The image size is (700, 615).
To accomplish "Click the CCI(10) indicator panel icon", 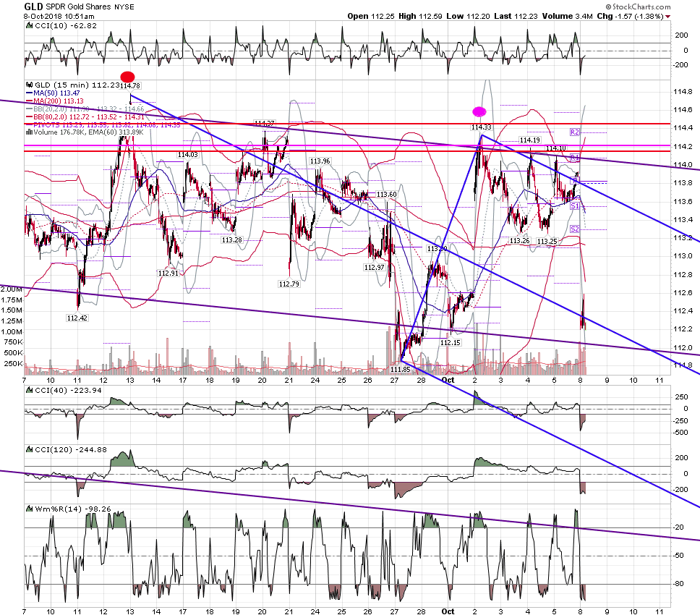I will 30,26.
